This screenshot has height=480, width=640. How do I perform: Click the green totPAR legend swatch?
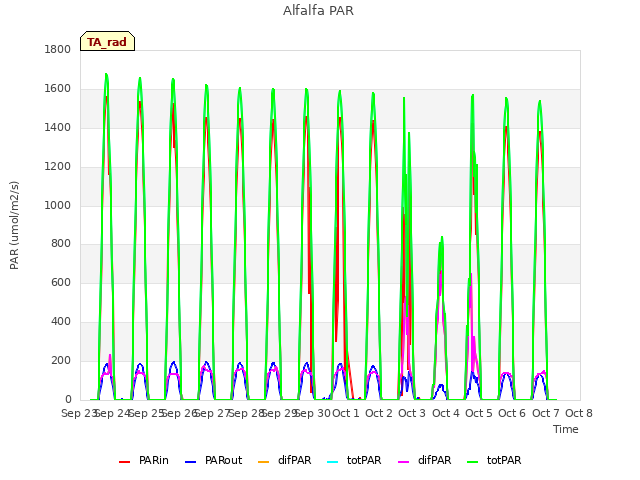pos(472,462)
